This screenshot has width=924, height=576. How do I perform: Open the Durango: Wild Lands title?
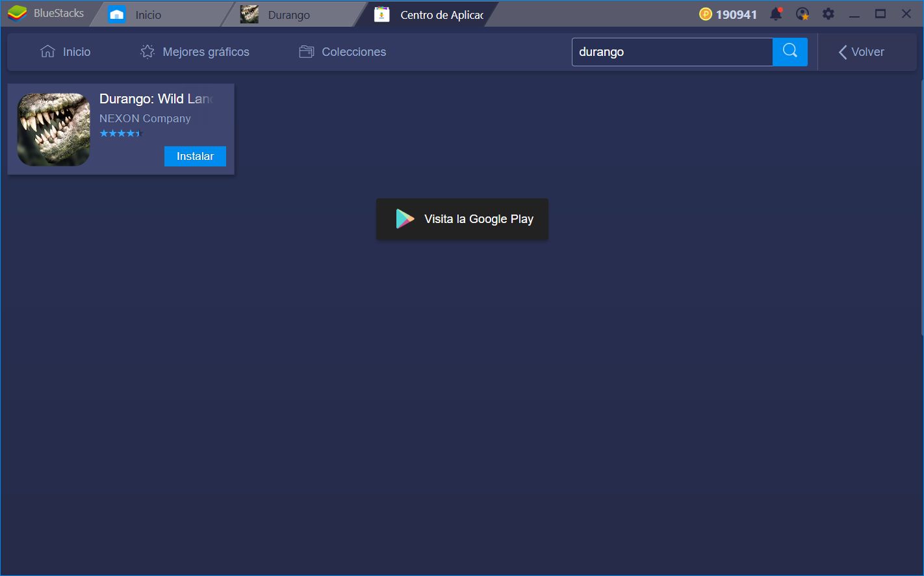[x=156, y=99]
